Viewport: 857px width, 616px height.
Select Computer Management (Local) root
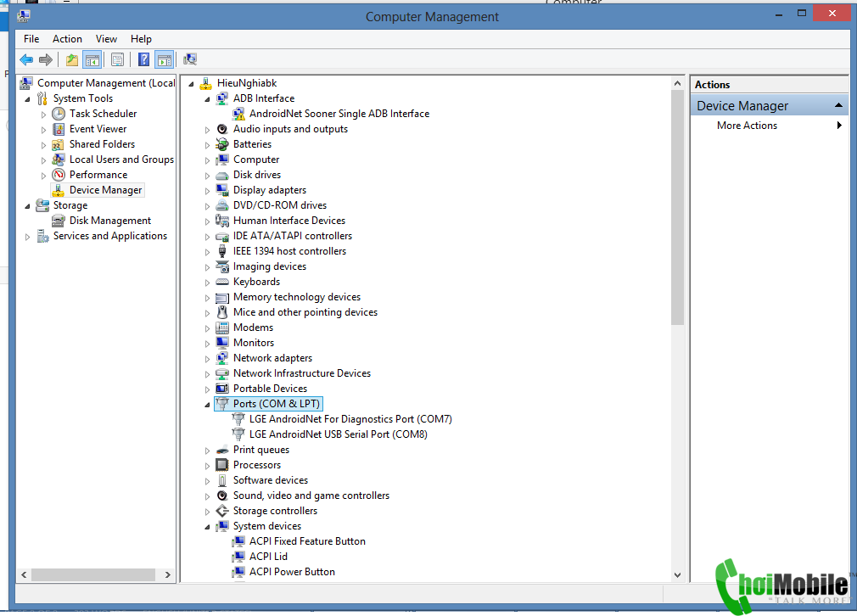click(x=106, y=83)
